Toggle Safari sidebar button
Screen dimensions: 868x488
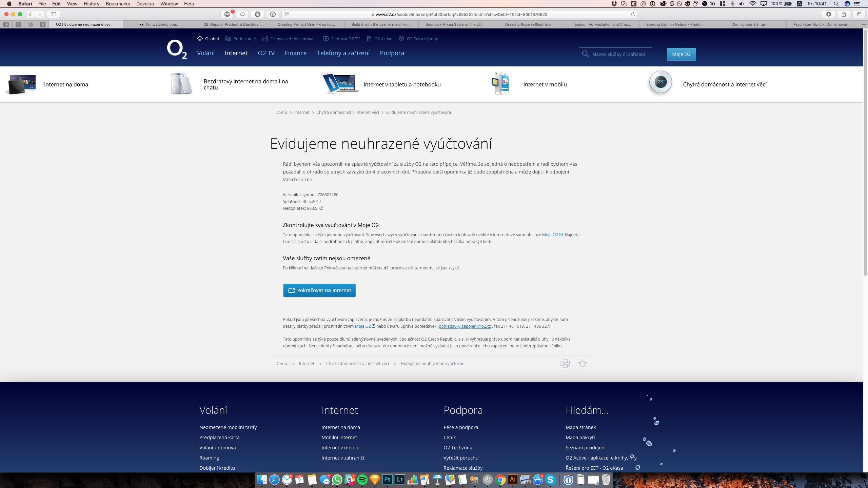53,14
